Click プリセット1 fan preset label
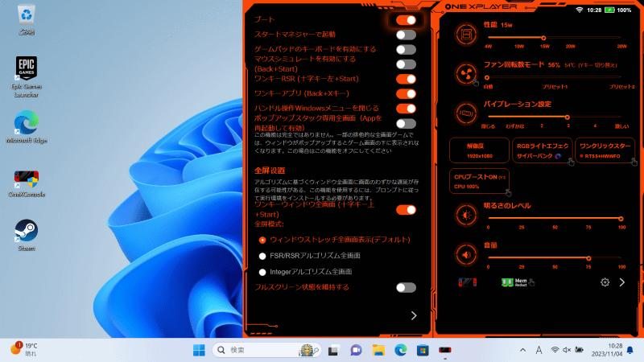The height and width of the screenshot is (362, 644). 555,87
